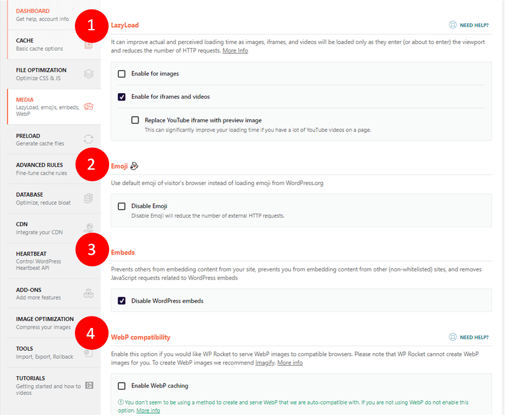Turn on Enable WebP caching
The image size is (525, 420).
[x=122, y=386]
